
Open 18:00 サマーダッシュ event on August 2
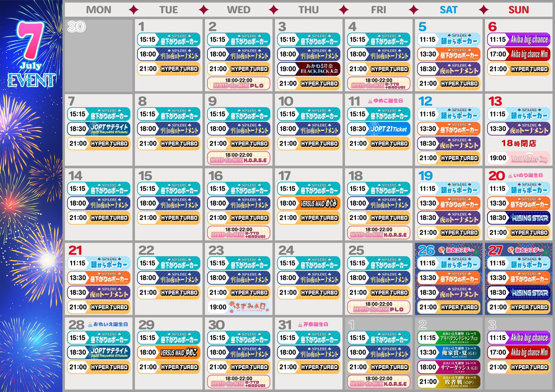[448, 367]
